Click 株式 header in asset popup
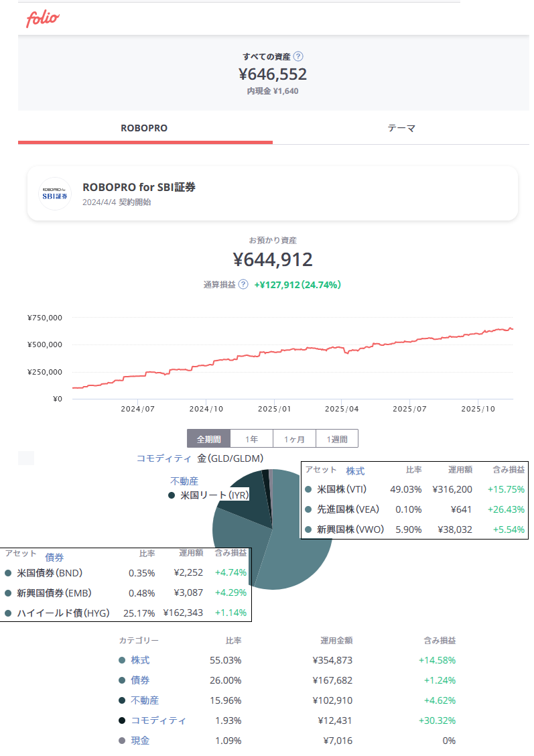This screenshot has width=534, height=756. coord(355,471)
